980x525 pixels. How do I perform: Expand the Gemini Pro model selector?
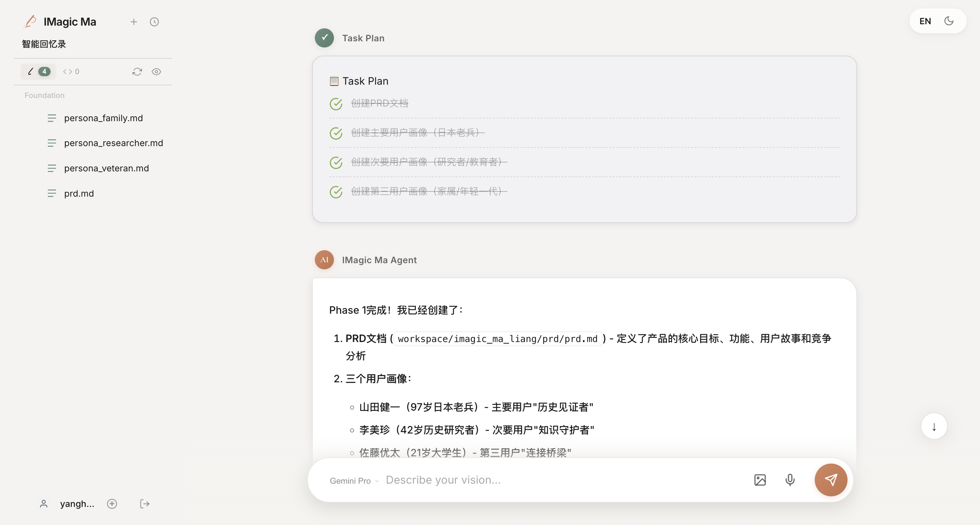(353, 481)
